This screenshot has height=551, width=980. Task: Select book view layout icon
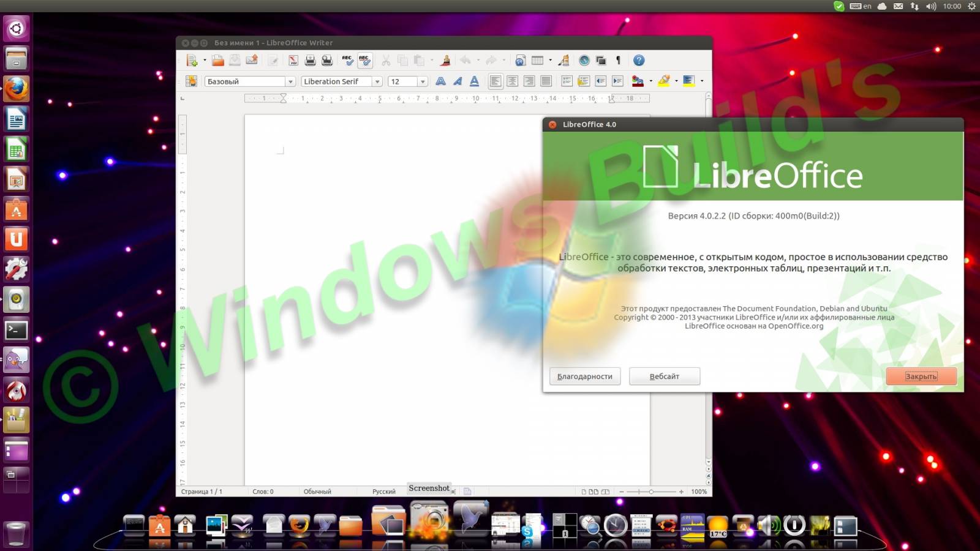[605, 492]
